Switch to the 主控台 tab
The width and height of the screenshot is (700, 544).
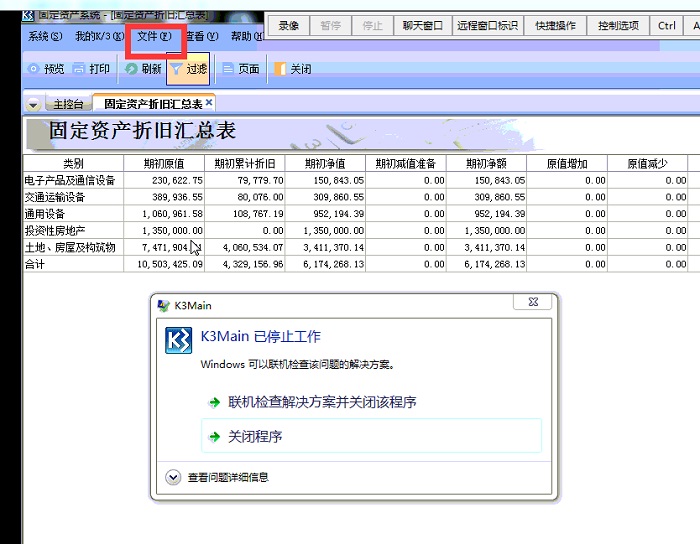[x=68, y=104]
